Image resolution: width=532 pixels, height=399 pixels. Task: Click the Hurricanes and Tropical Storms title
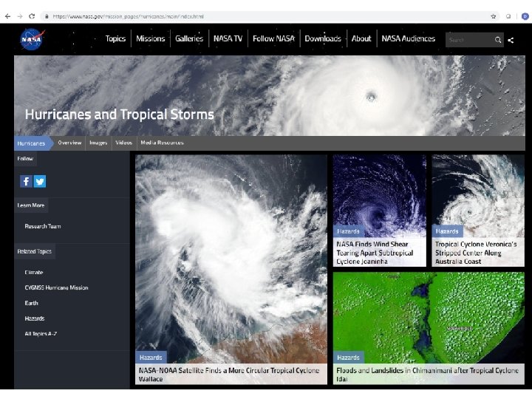coord(120,115)
